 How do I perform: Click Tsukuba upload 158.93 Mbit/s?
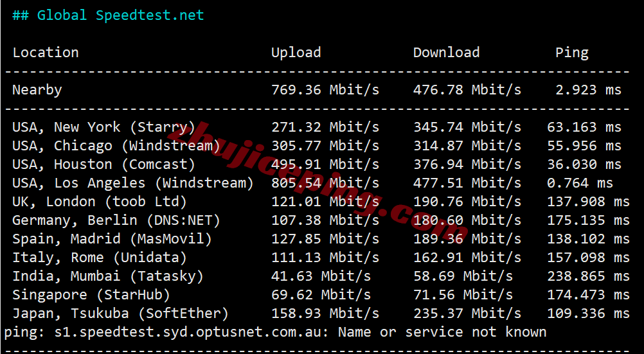pos(325,314)
